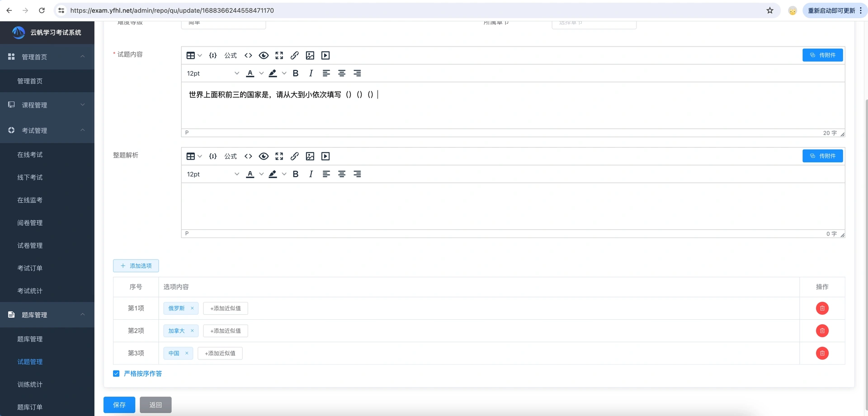Viewport: 868px width, 416px height.
Task: Uncheck 严格按序作答 checkbox
Action: (x=116, y=373)
